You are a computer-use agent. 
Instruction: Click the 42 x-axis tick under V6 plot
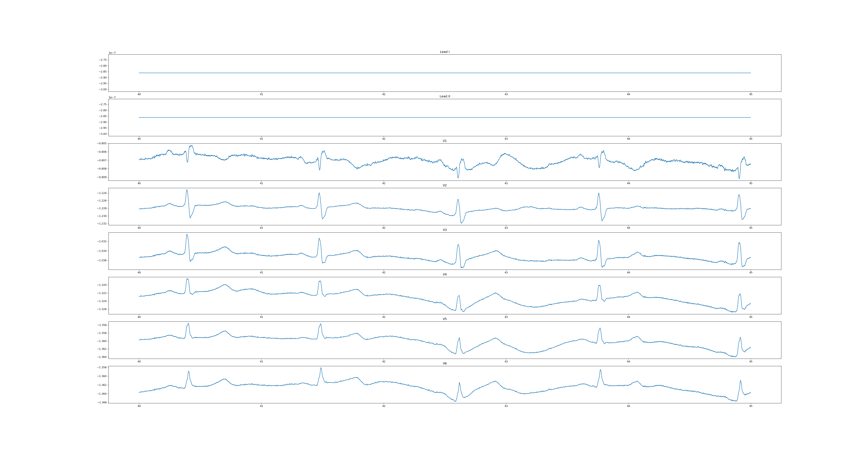(384, 406)
